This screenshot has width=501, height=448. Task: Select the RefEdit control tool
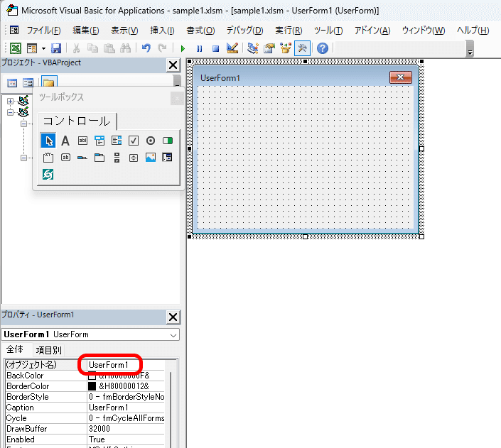[x=168, y=158]
